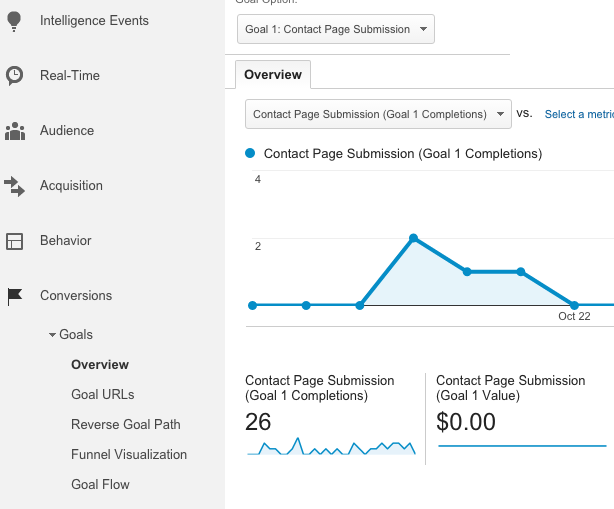Viewport: 614px width, 509px height.
Task: Open Goal URLs report
Action: click(x=102, y=394)
